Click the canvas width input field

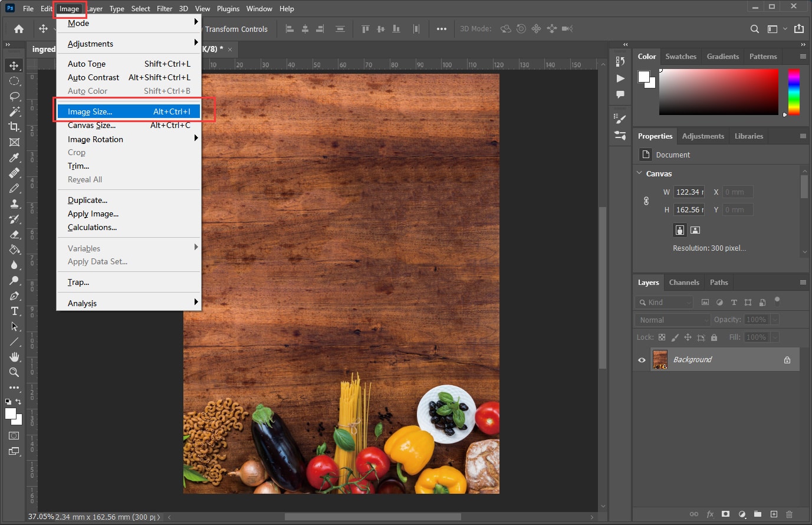689,192
